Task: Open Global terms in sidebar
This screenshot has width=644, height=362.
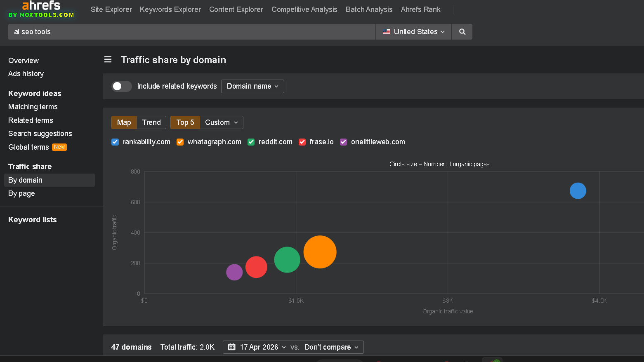Action: click(x=28, y=147)
